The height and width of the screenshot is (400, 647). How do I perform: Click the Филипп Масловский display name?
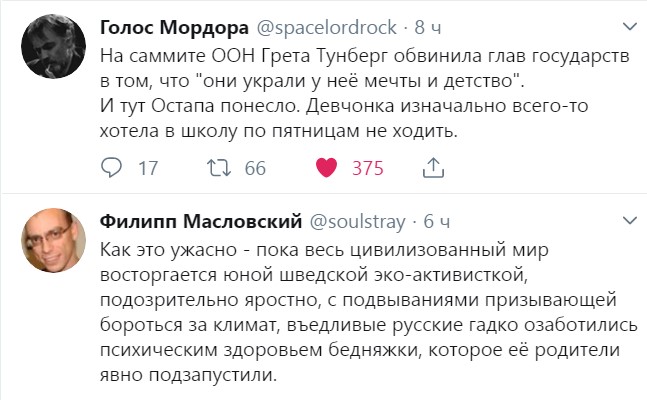point(201,222)
